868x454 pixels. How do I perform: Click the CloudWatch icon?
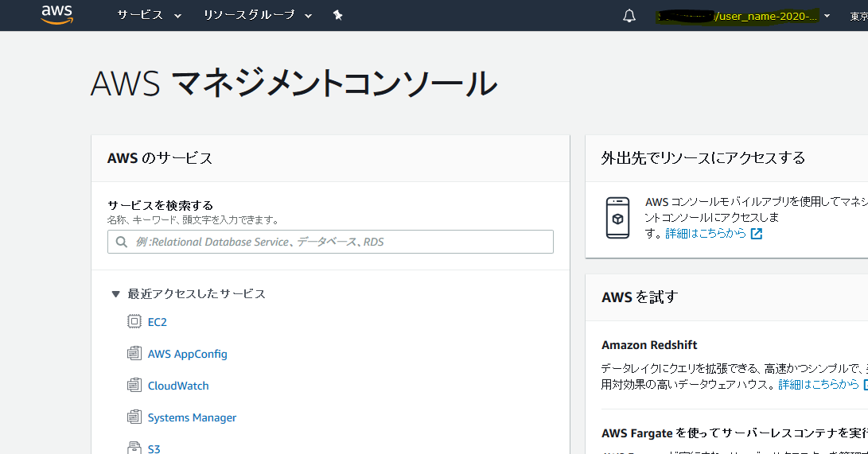(x=134, y=385)
